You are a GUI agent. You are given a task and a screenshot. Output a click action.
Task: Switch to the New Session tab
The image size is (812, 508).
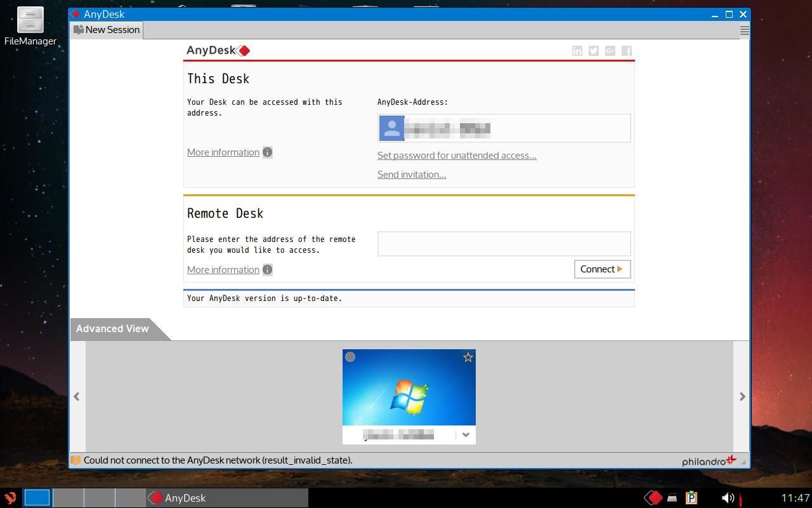107,29
